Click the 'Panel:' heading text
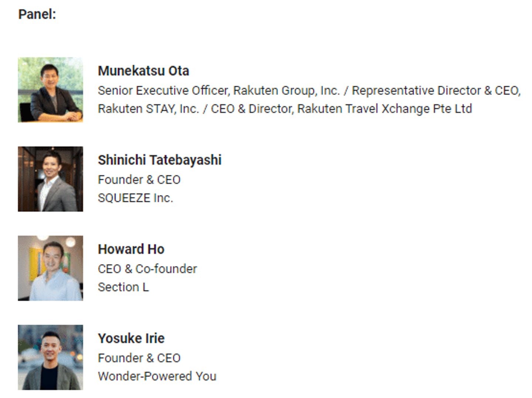This screenshot has width=532, height=398. coord(37,14)
